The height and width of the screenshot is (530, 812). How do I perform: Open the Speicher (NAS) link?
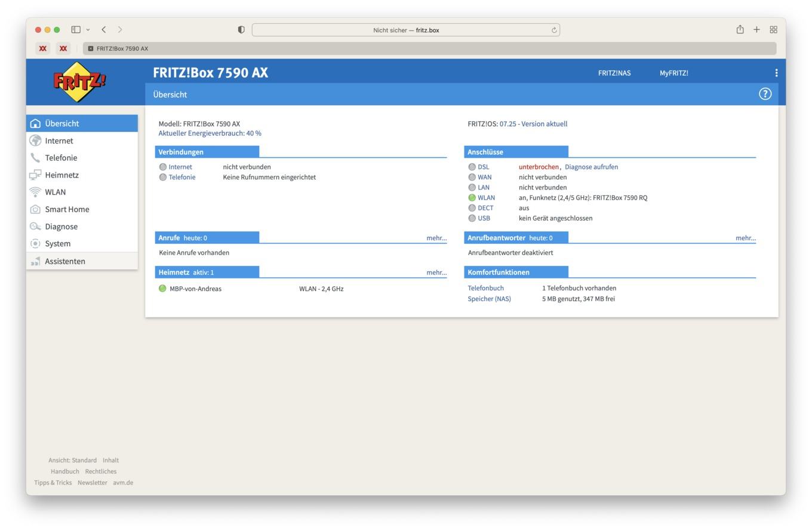coord(489,299)
